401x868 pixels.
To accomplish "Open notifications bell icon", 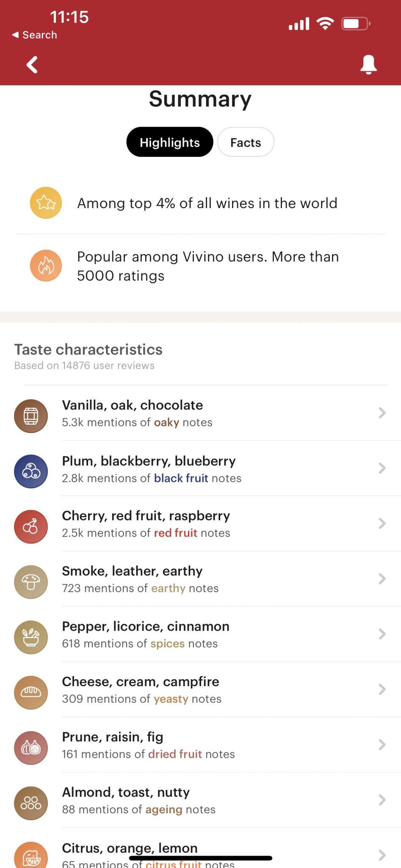I will pyautogui.click(x=368, y=64).
